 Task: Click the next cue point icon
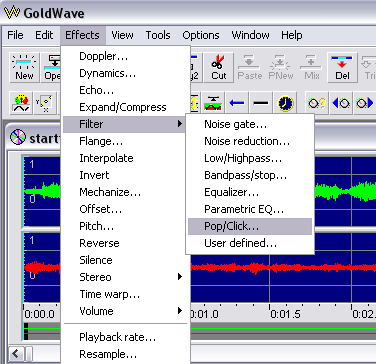click(x=364, y=103)
